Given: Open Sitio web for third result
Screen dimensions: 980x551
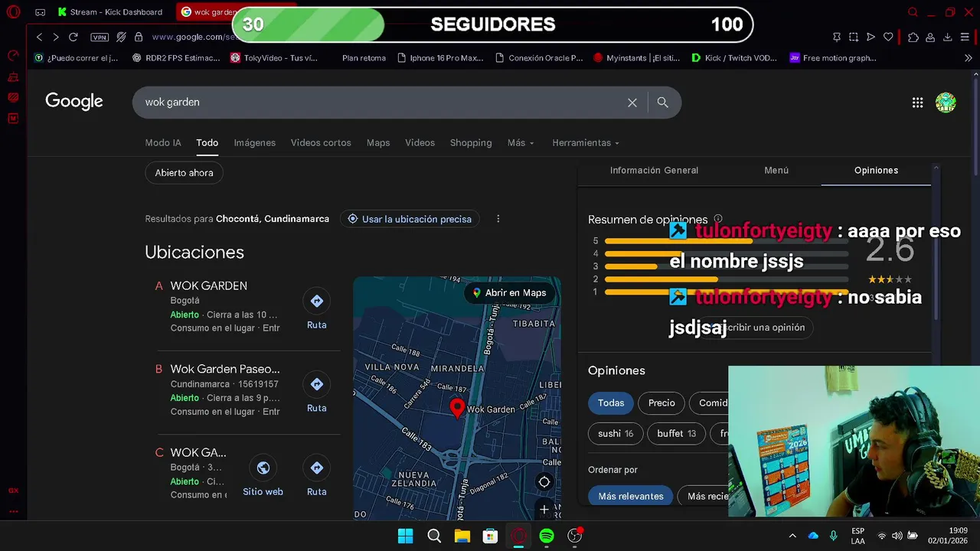Looking at the screenshot, I should 263,476.
